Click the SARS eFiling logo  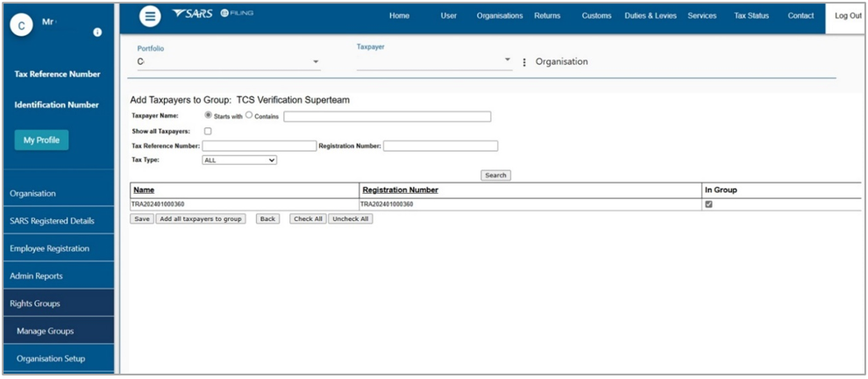pyautogui.click(x=212, y=13)
